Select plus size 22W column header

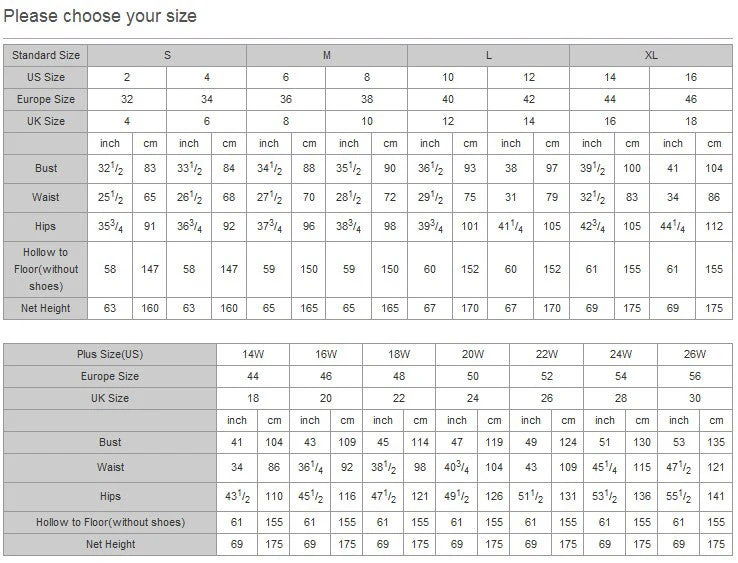(546, 354)
